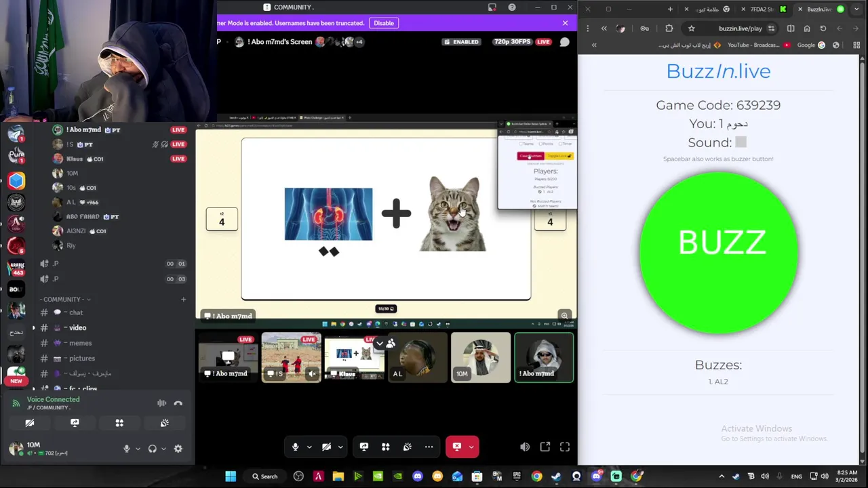868x488 pixels.
Task: Open the BuzzIn.live title link
Action: tap(718, 71)
